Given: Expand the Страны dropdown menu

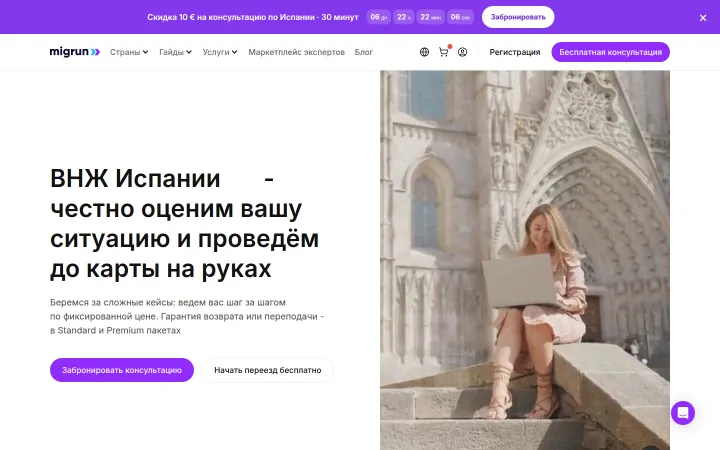Looking at the screenshot, I should (129, 52).
